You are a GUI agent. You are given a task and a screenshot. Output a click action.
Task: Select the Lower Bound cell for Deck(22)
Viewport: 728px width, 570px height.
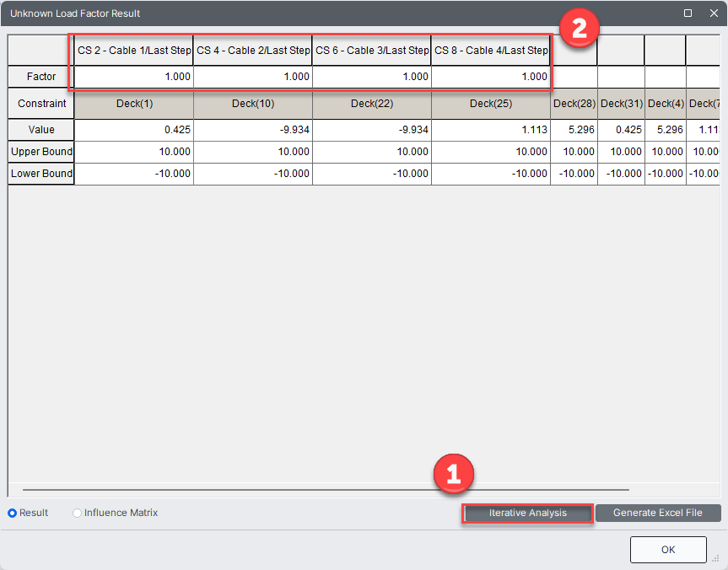click(x=372, y=174)
